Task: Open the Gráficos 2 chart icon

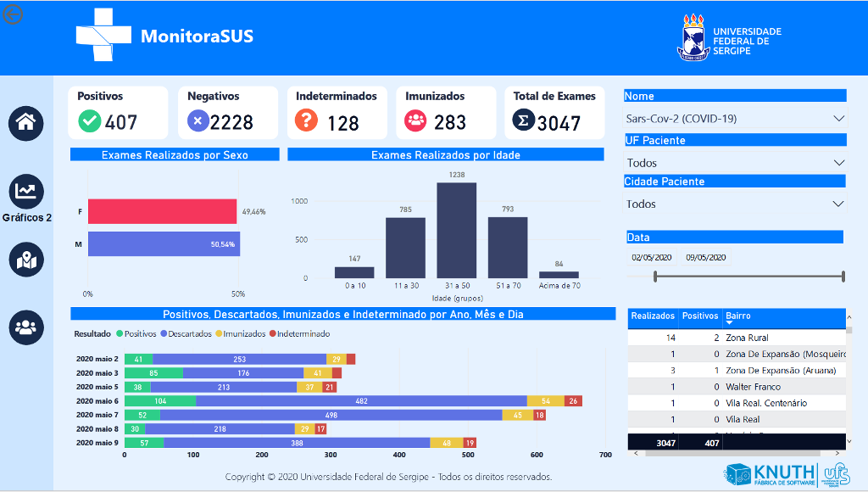Action: 26,192
